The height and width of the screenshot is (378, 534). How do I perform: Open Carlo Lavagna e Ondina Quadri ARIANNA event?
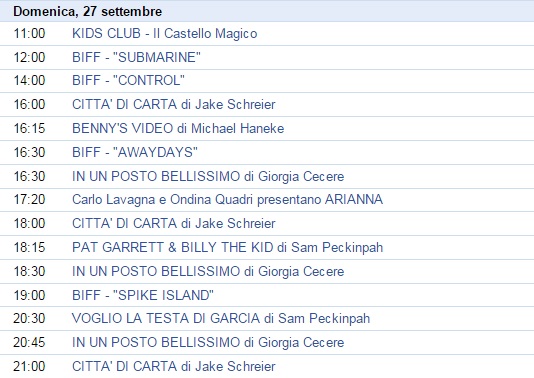point(227,200)
